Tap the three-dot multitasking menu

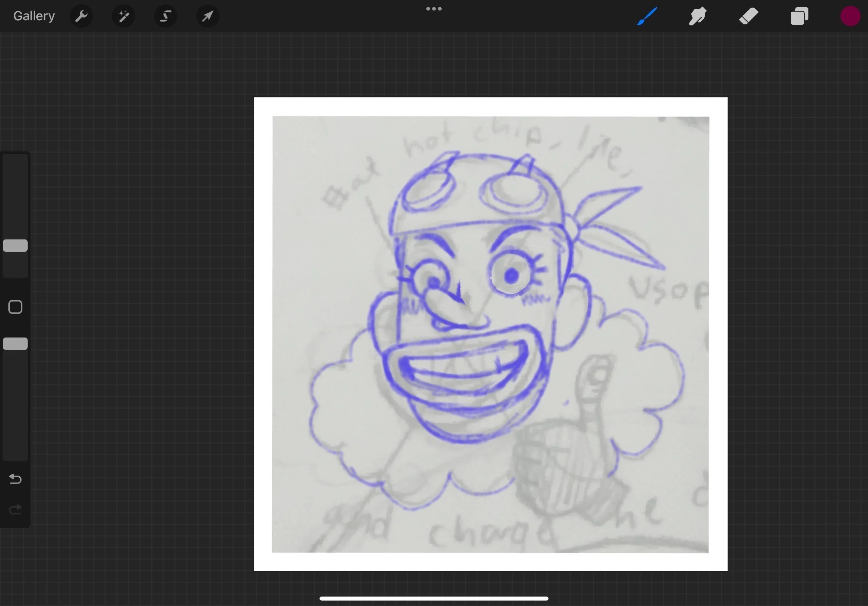[x=434, y=9]
